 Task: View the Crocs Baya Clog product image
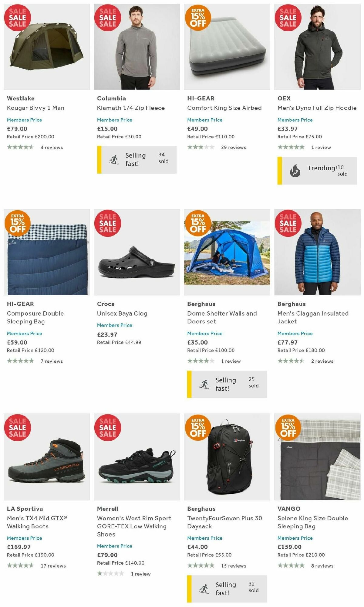tap(136, 261)
